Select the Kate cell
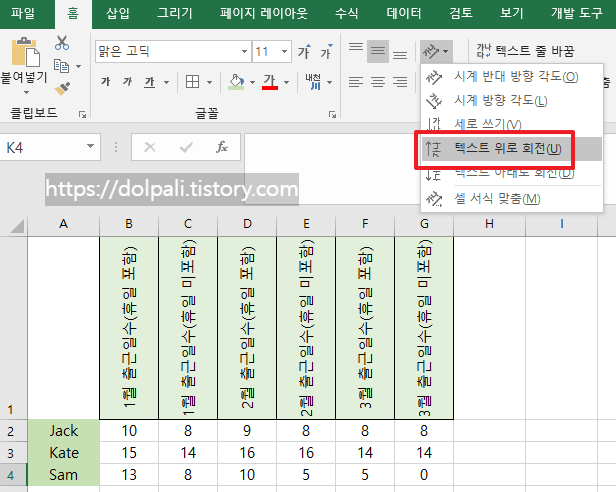Image resolution: width=616 pixels, height=492 pixels. pyautogui.click(x=64, y=453)
